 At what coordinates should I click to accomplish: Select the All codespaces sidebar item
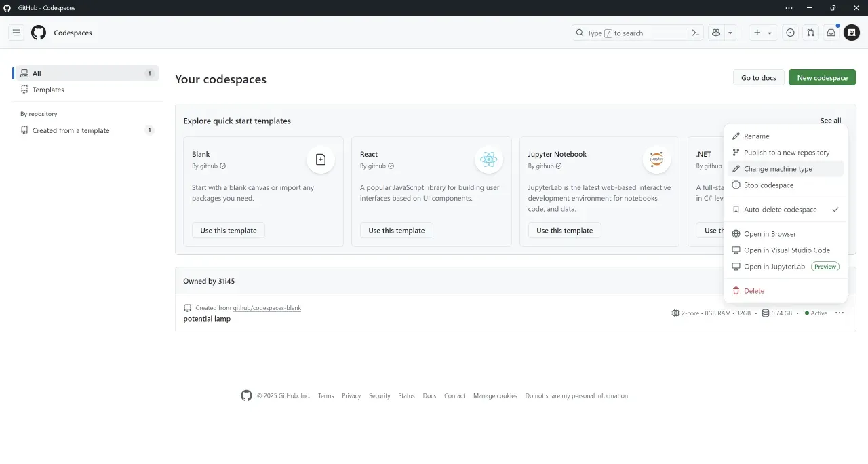[x=86, y=73]
